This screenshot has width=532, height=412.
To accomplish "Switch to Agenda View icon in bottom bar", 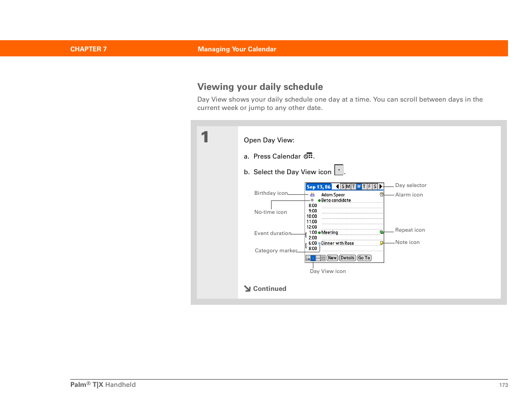I will (x=308, y=258).
